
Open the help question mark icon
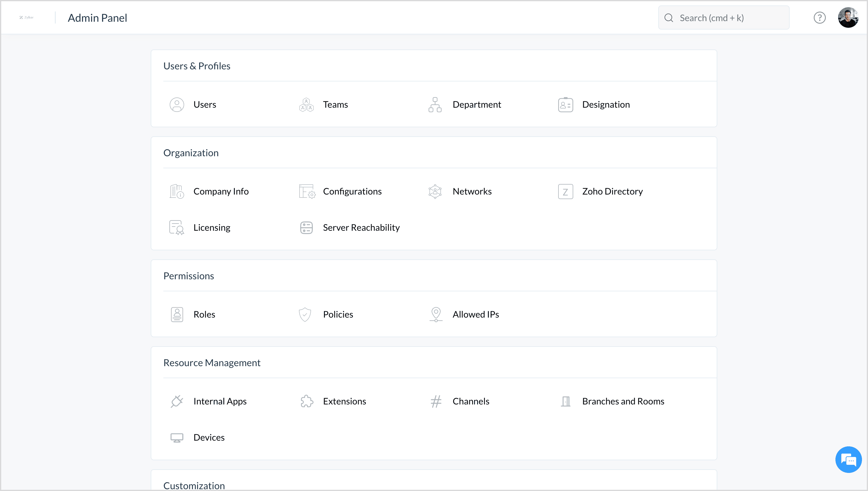(819, 17)
